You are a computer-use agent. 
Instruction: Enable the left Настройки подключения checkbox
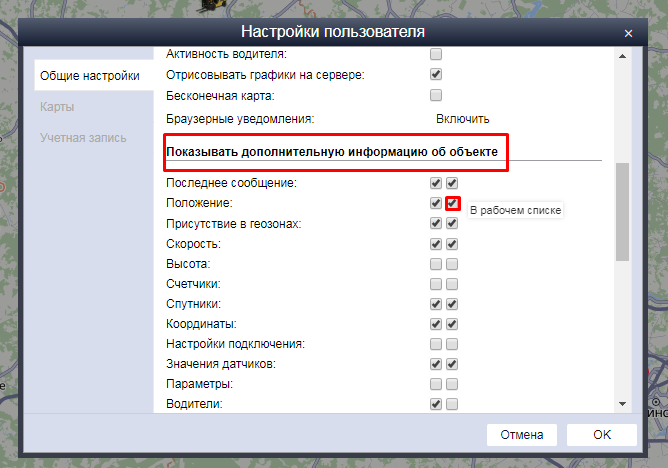click(x=436, y=344)
